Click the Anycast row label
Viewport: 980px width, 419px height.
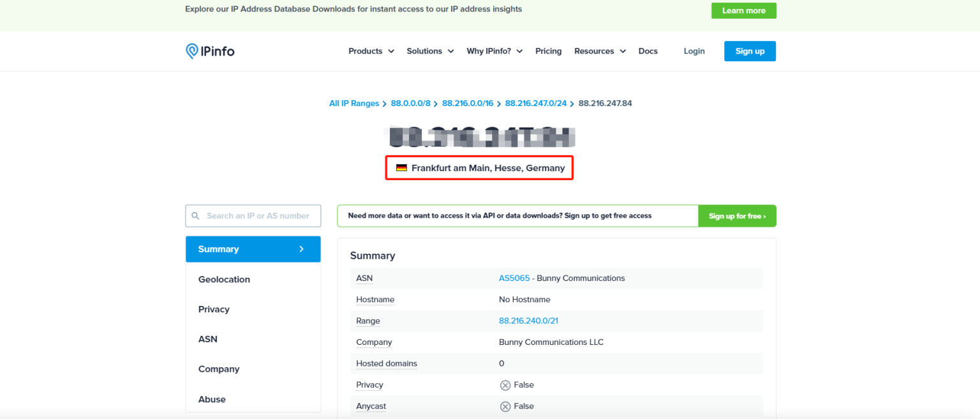pyautogui.click(x=371, y=406)
